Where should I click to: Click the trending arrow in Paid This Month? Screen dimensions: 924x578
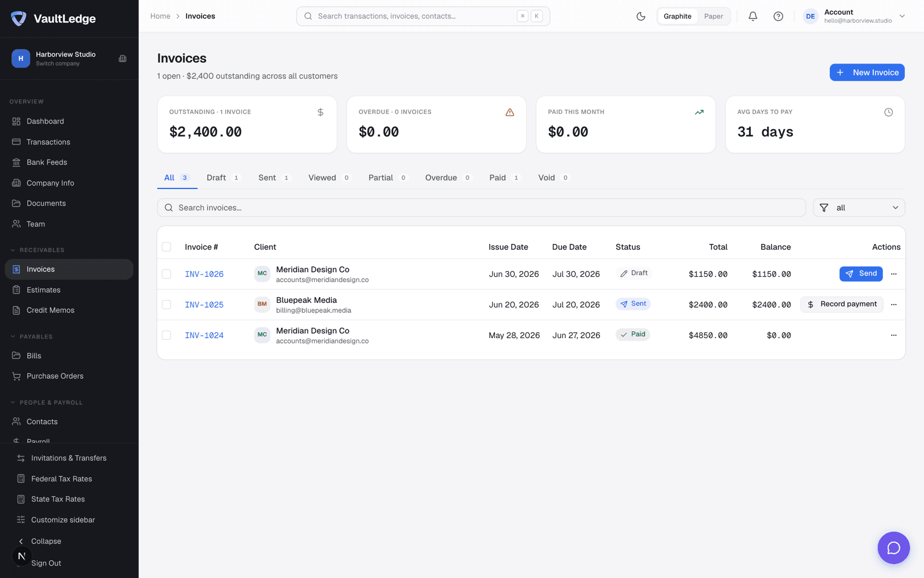[699, 112]
